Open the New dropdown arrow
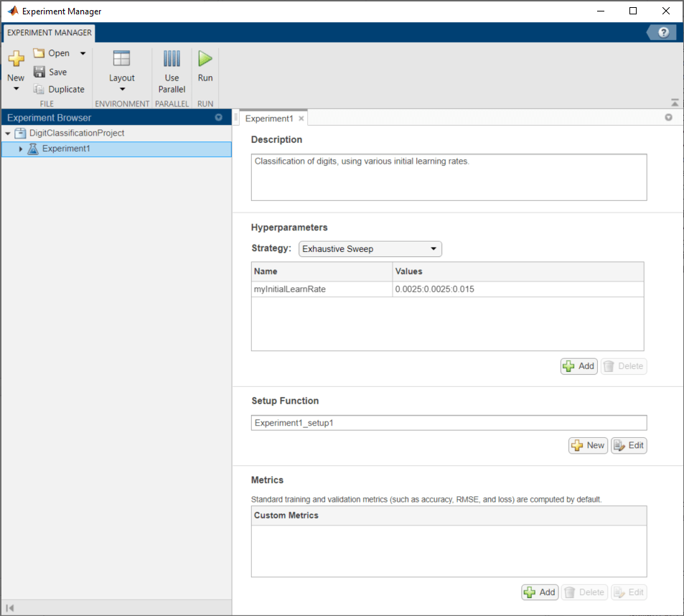This screenshot has width=684, height=616. pyautogui.click(x=16, y=89)
